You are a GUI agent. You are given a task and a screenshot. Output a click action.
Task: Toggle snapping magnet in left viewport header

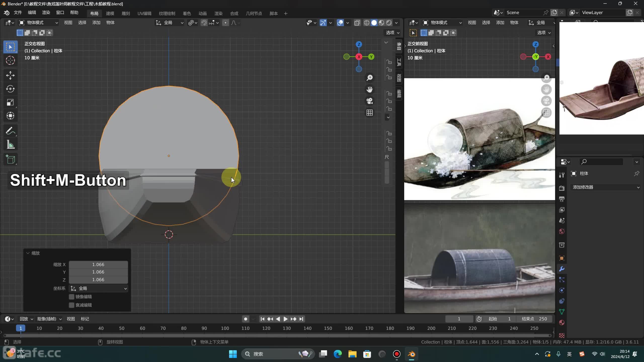click(x=204, y=23)
